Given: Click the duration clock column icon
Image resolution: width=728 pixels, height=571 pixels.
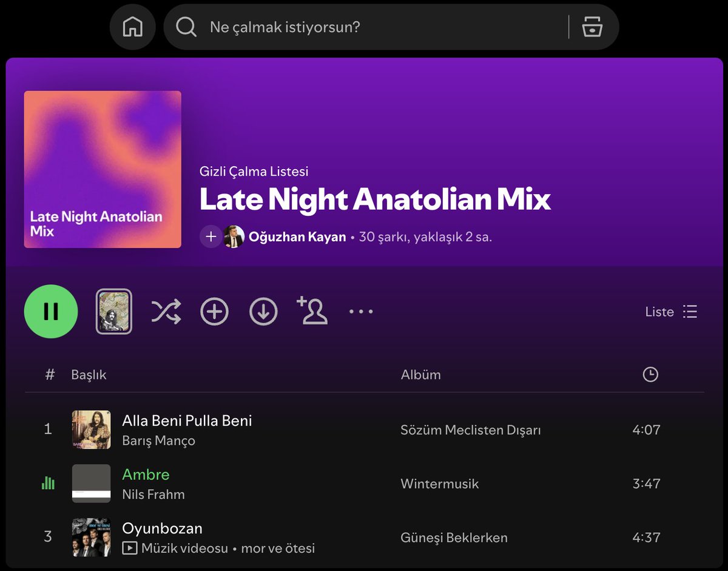Looking at the screenshot, I should (650, 375).
